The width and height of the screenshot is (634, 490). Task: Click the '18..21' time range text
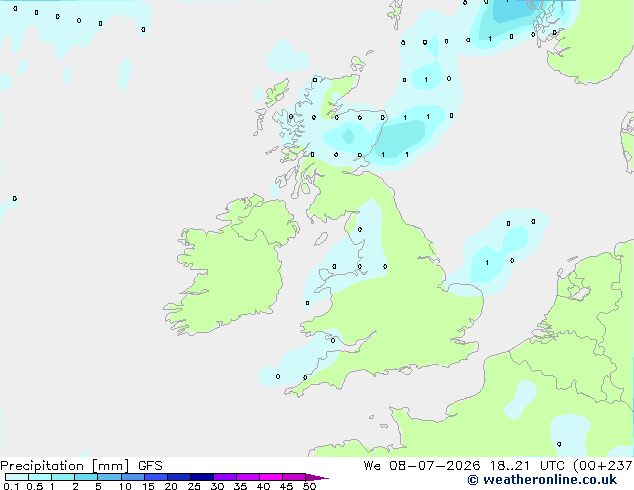[x=509, y=466]
